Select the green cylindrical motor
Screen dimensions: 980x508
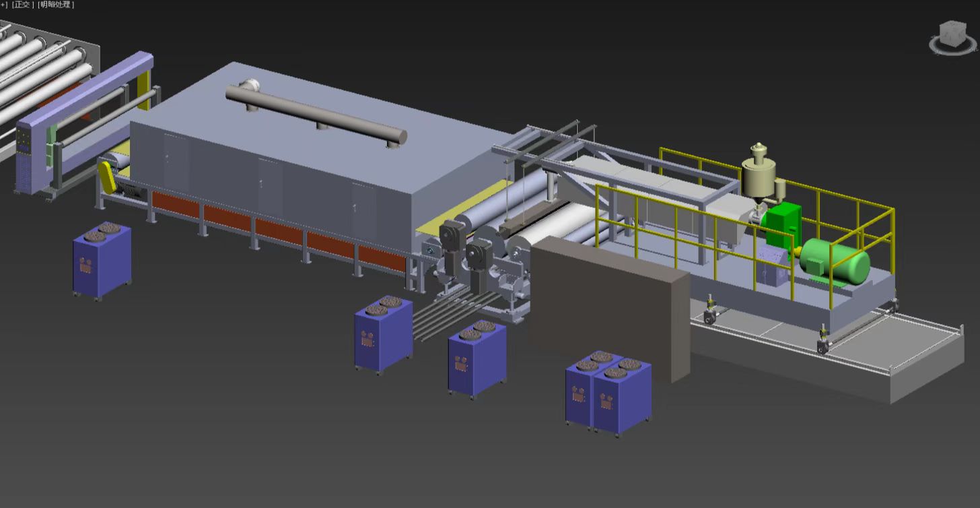coord(836,261)
